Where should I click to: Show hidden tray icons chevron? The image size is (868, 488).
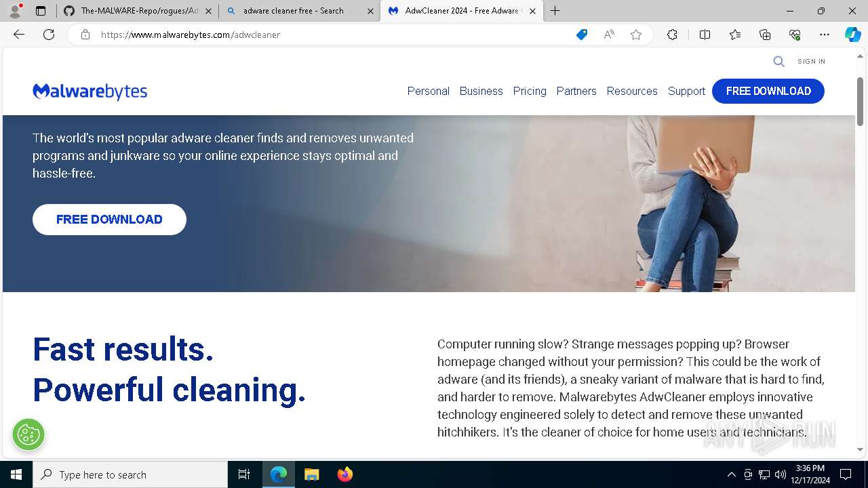tap(731, 474)
